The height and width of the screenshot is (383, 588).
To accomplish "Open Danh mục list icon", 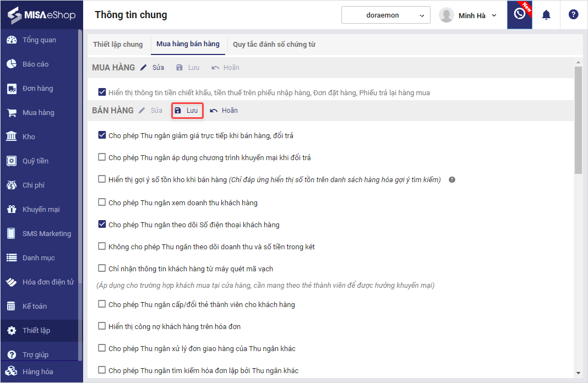I will point(12,258).
